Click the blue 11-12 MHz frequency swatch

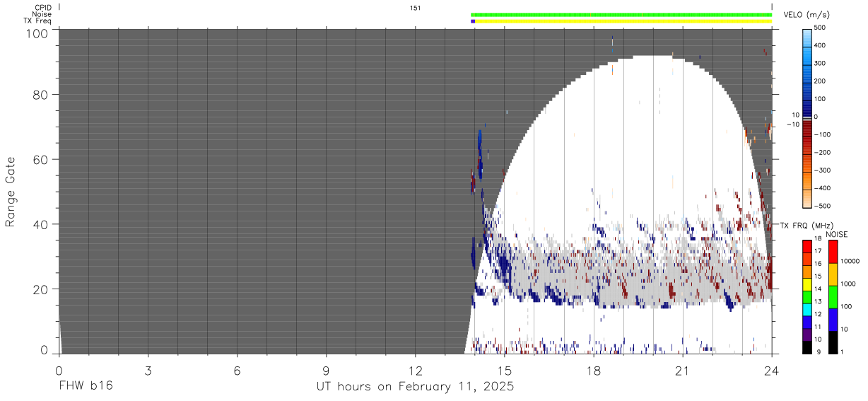pyautogui.click(x=808, y=322)
